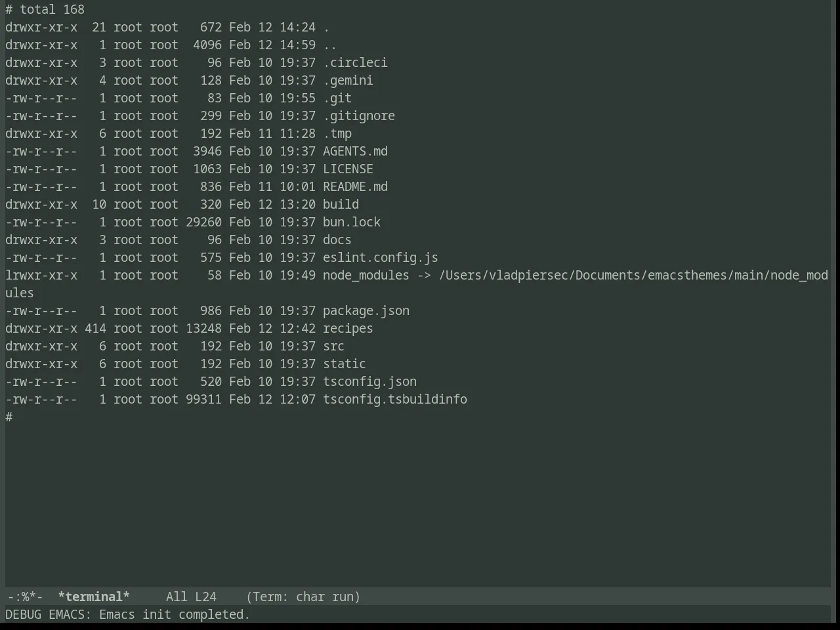Click the *terminal* buffer name in mode line
This screenshot has width=840, height=630.
pos(94,597)
